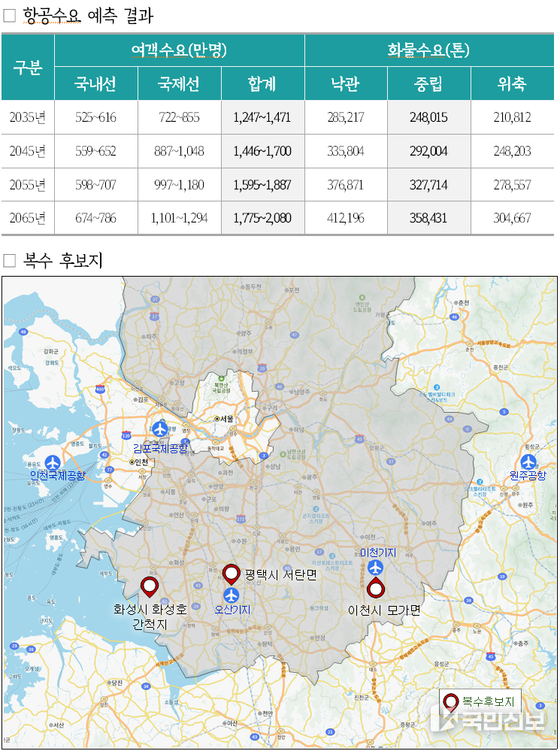Click the 525~616 cell

[x=96, y=117]
